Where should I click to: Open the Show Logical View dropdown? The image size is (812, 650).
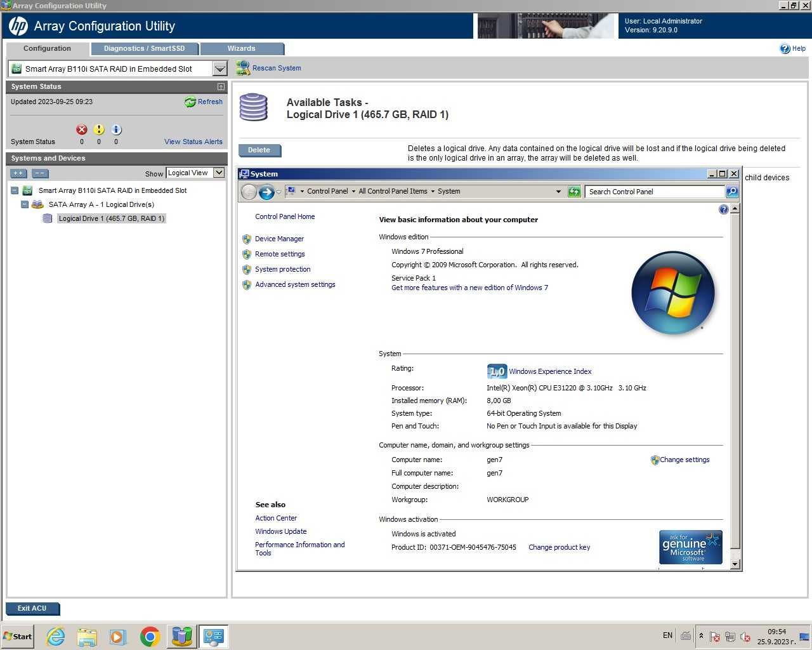point(219,173)
